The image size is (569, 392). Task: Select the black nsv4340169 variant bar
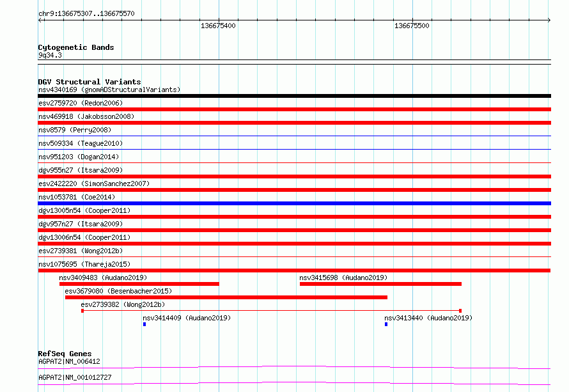pos(294,96)
